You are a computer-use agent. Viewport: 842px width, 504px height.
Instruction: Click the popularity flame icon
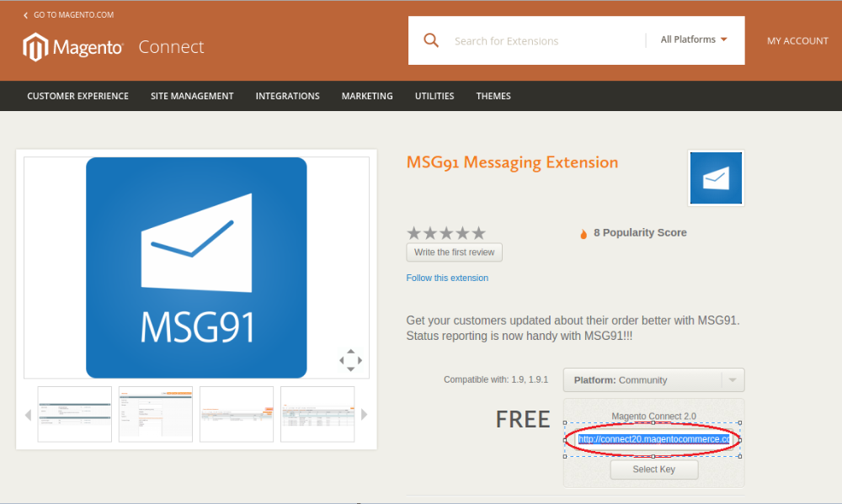click(584, 233)
